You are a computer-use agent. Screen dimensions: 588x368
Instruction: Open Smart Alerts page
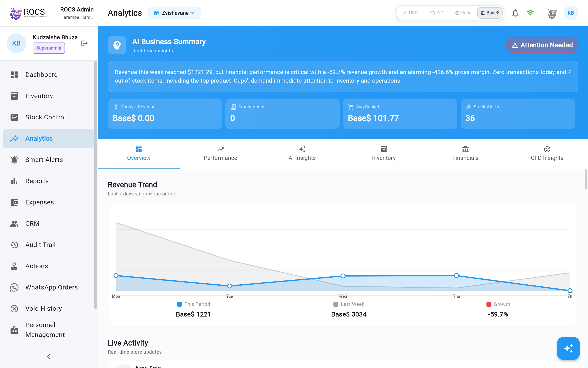pyautogui.click(x=49, y=160)
